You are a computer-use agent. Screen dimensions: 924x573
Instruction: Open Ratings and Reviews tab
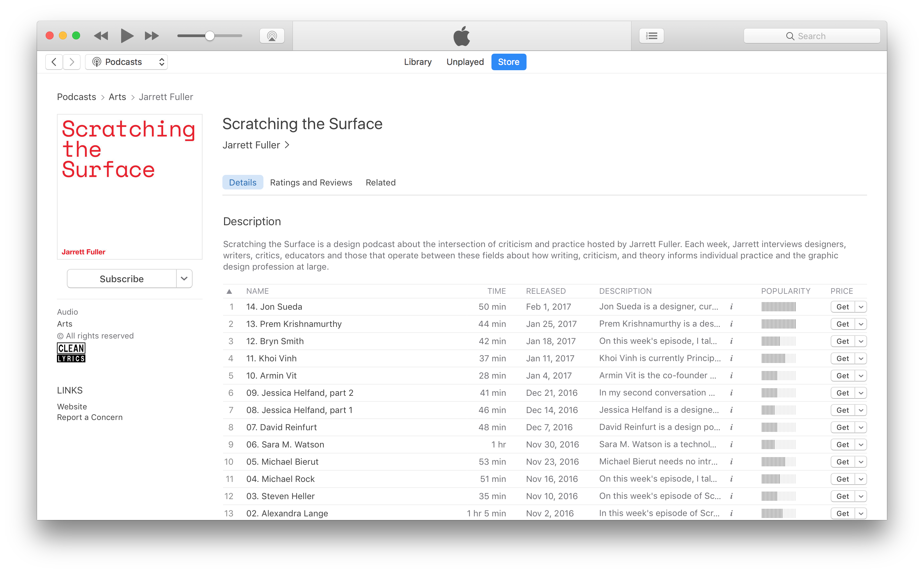click(311, 182)
